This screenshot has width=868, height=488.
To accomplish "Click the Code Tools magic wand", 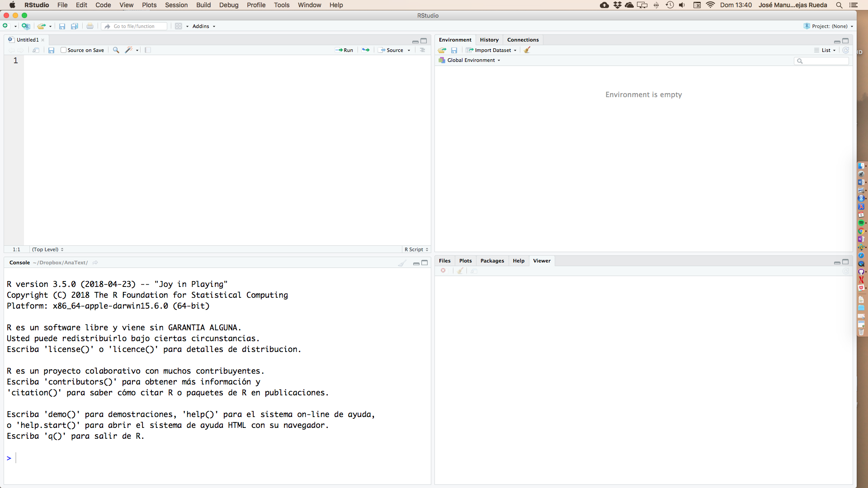I will pyautogui.click(x=129, y=50).
